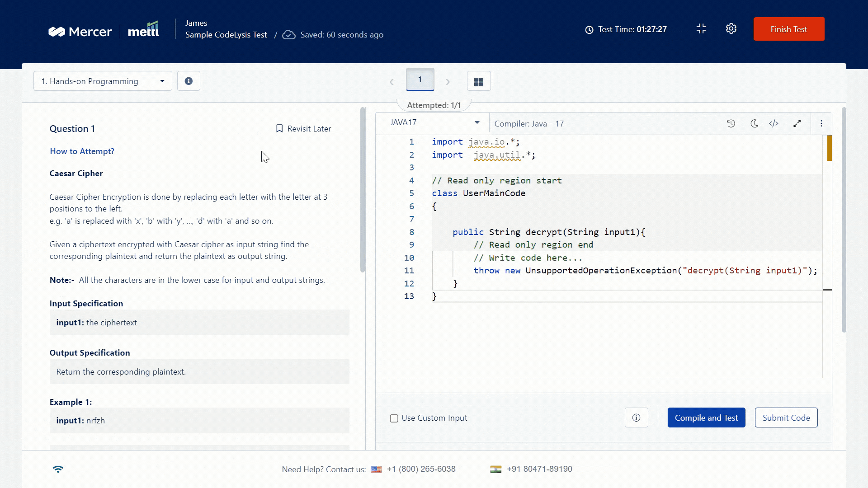
Task: Click the 'Question 1' heading
Action: (72, 129)
